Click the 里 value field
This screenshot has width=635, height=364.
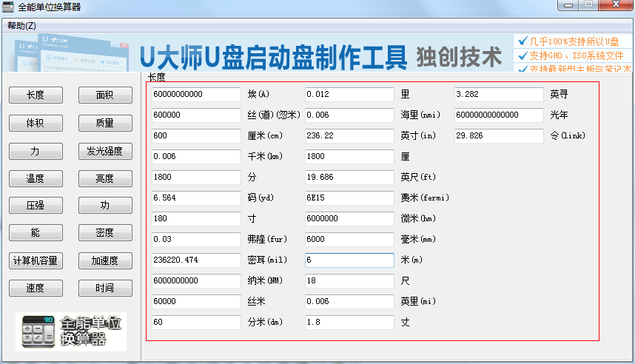click(349, 95)
